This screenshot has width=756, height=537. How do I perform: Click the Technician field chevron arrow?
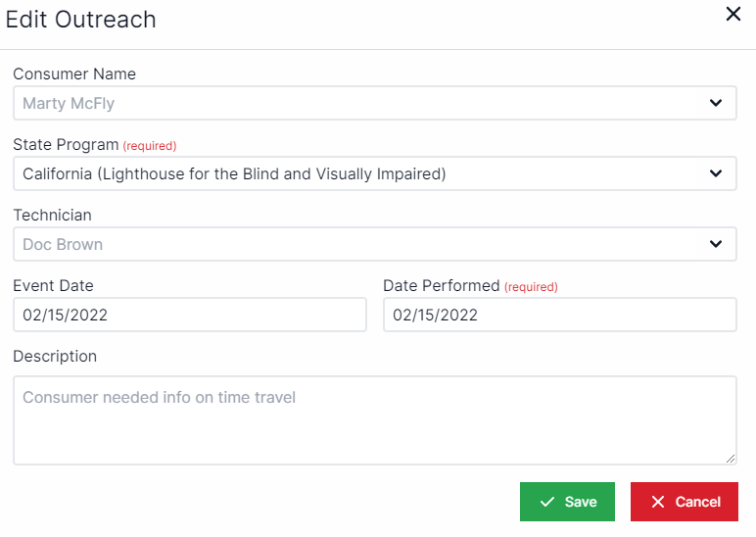tap(716, 244)
